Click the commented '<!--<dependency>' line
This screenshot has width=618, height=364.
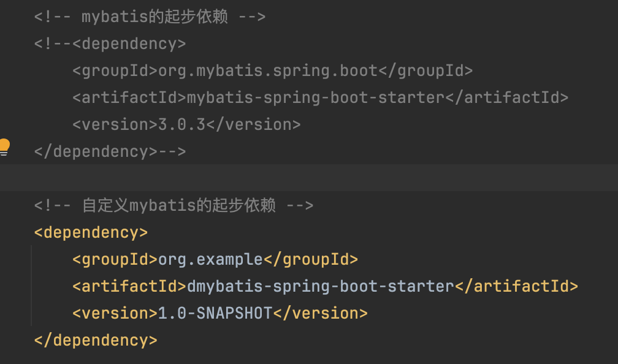(110, 44)
